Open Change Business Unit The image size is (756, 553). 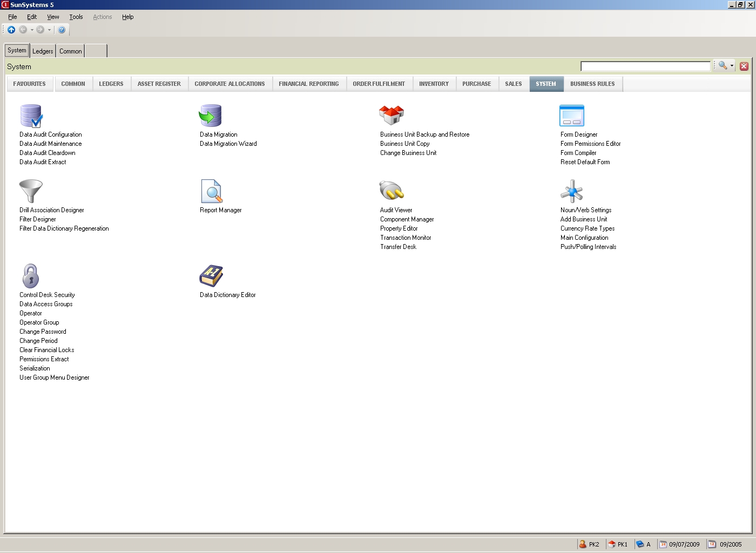(408, 153)
